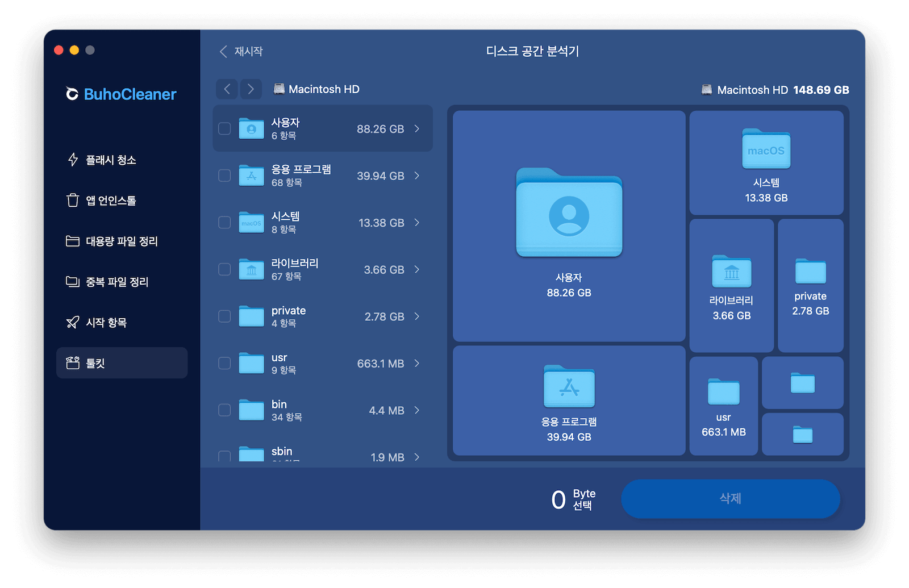Viewport: 909px width, 588px height.
Task: Click the bin folder icon in list
Action: (x=251, y=410)
